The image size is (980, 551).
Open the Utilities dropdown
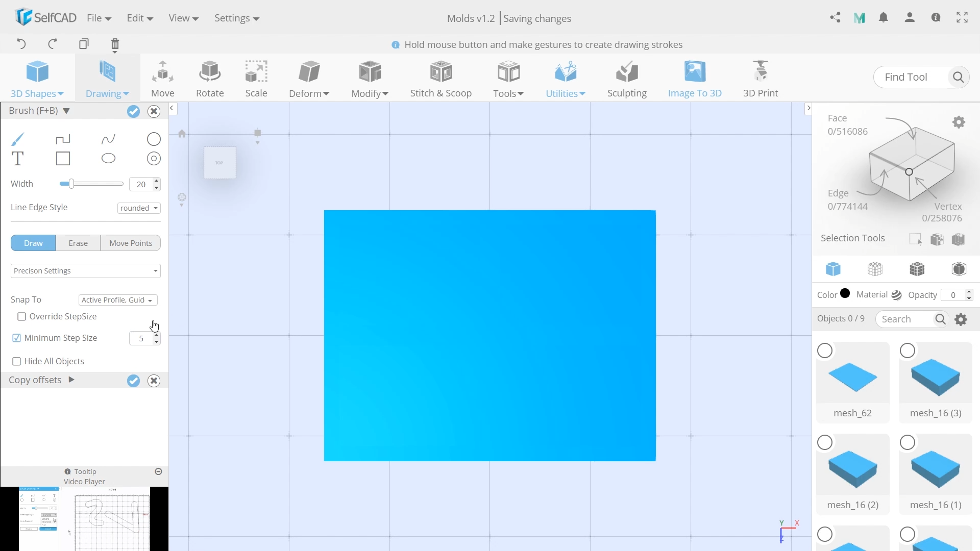pos(566,79)
